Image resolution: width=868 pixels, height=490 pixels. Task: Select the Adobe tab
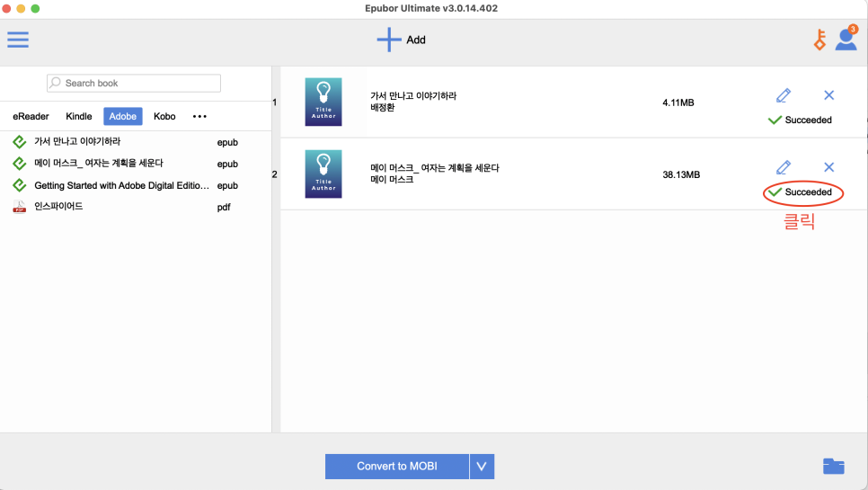click(123, 116)
